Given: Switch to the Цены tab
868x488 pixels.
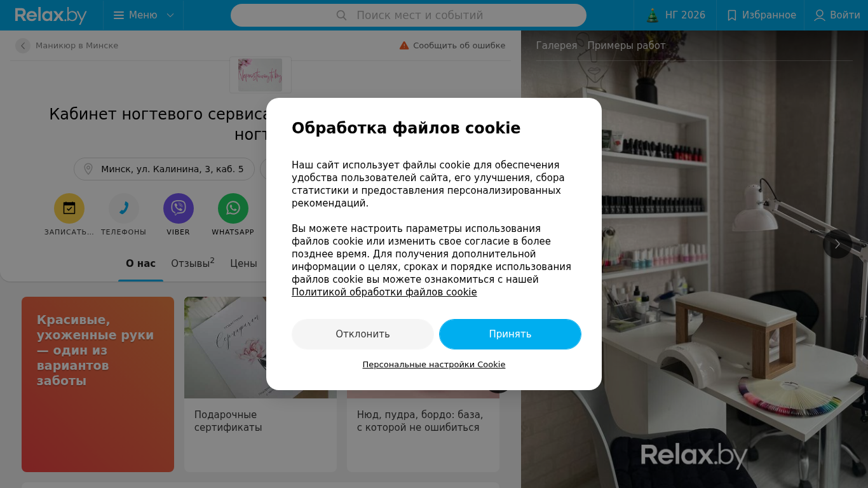Looking at the screenshot, I should click(243, 263).
